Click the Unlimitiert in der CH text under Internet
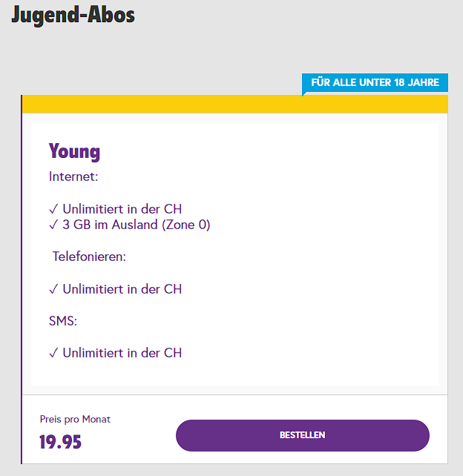Viewport: 463px width, 476px height. tap(122, 209)
